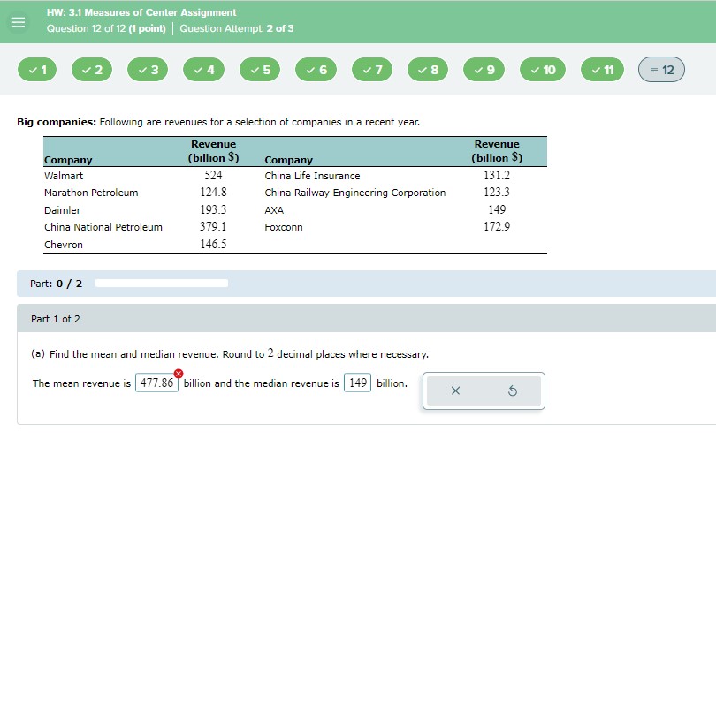716x728 pixels.
Task: Jump to question 8 pill
Action: (x=428, y=70)
